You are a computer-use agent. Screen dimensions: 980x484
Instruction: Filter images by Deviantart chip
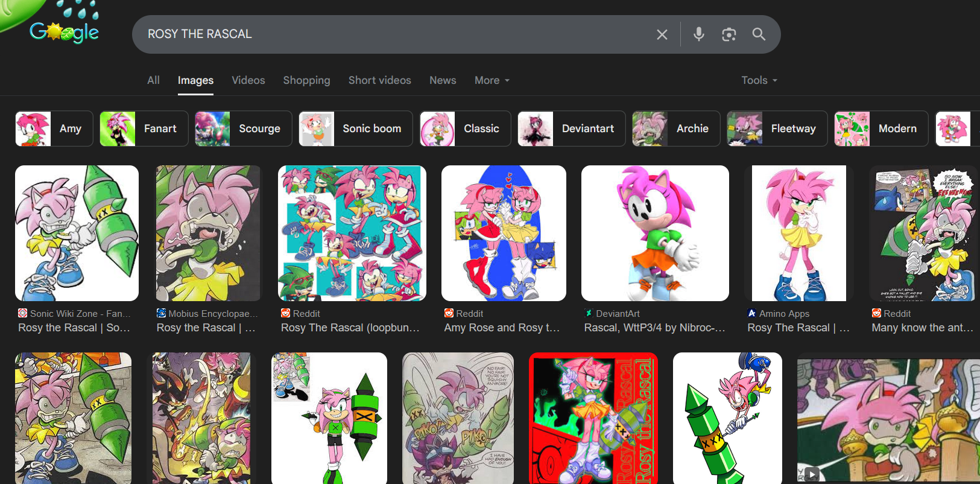[x=572, y=129]
